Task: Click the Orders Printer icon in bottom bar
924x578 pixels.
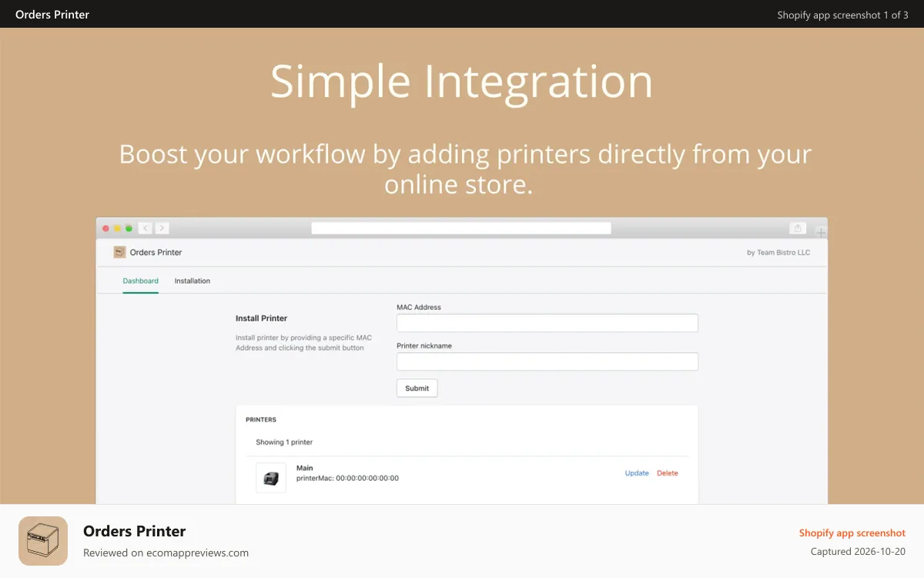Action: pos(43,541)
